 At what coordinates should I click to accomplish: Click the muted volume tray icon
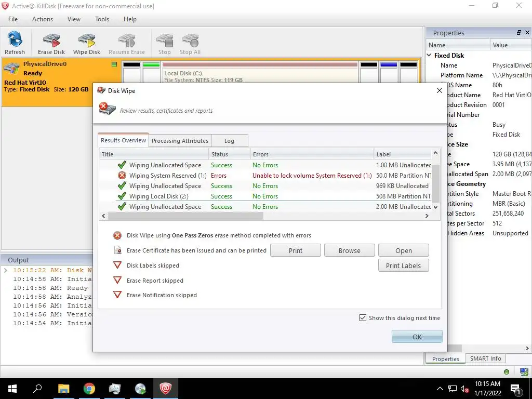pos(464,389)
